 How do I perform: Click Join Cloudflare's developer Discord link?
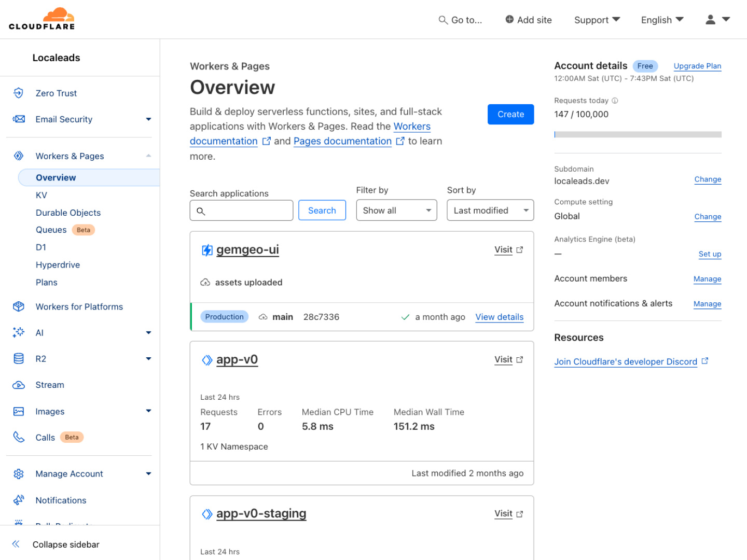coord(626,362)
